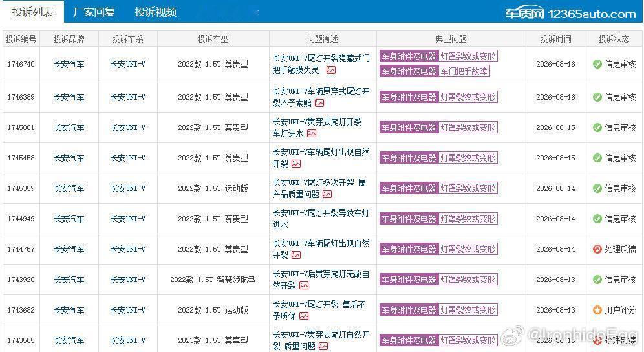The width and height of the screenshot is (644, 352).
Task: Click 处理反馈 status text in row 1744757
Action: pos(620,249)
